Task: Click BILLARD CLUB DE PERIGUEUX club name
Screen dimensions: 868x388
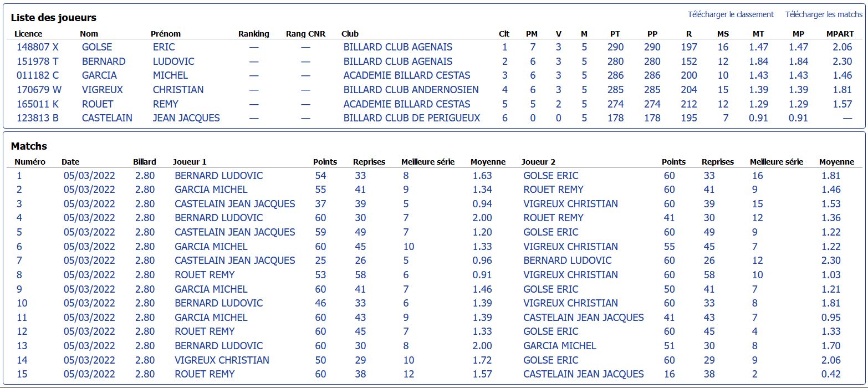Action: coord(412,118)
